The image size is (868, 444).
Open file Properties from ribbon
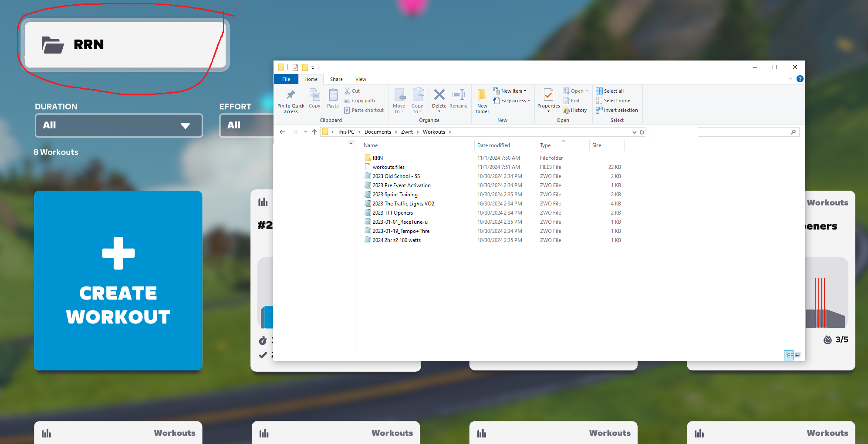coord(548,96)
